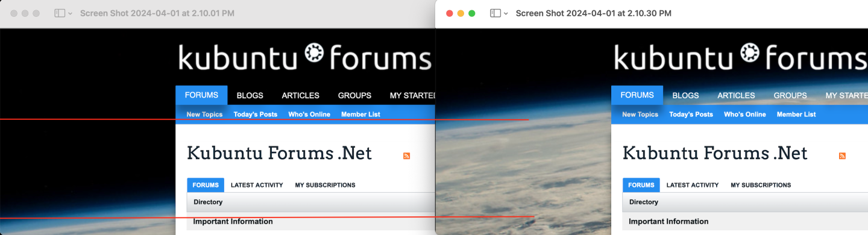
Task: Toggle sidebar icon in 2.10.01 PM window
Action: (x=59, y=13)
